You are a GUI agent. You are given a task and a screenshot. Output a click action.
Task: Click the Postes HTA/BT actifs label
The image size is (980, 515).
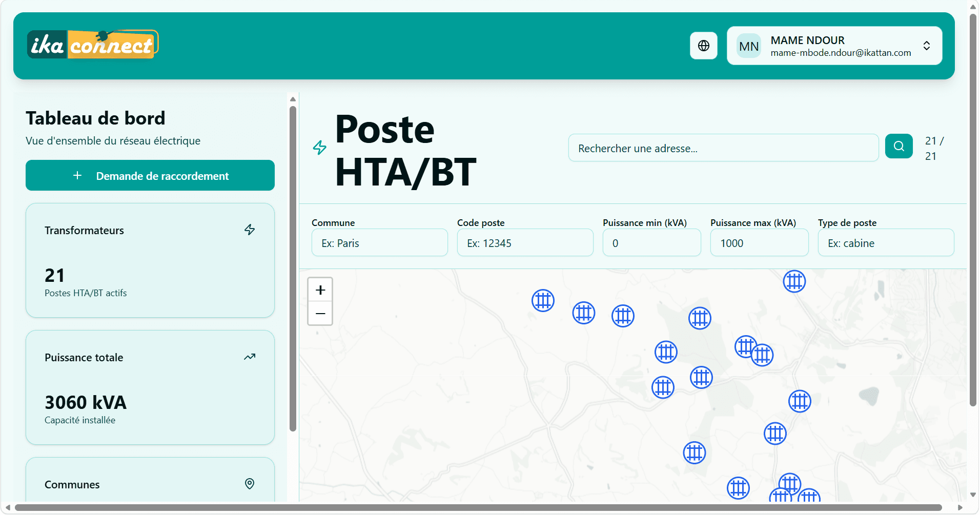(x=86, y=293)
